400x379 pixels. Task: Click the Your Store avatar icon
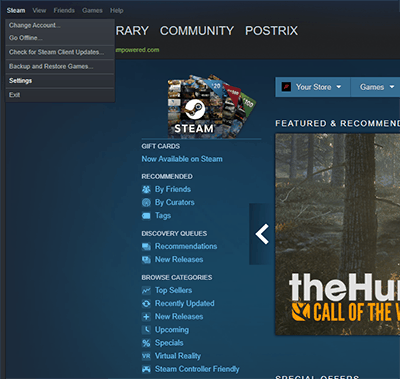(286, 87)
